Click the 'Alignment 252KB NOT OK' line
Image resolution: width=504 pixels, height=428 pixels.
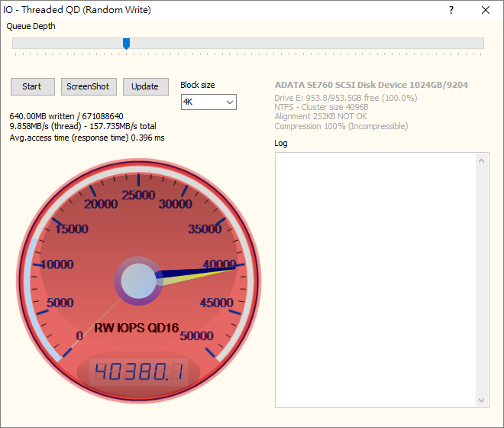pyautogui.click(x=321, y=116)
